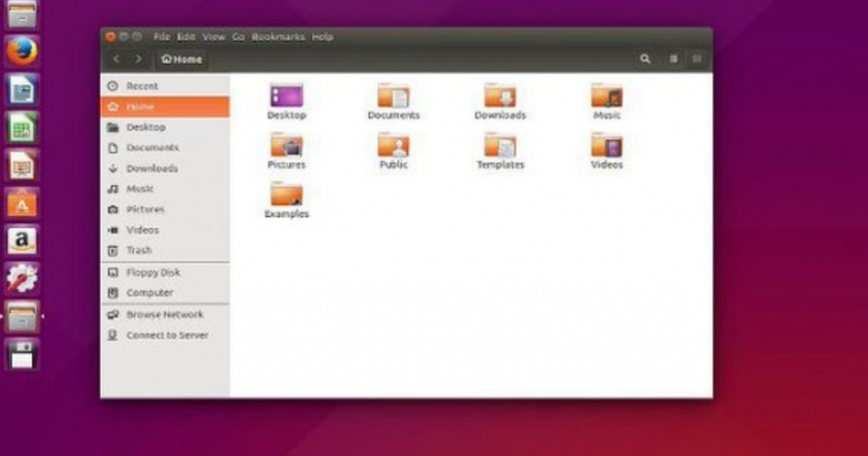This screenshot has height=456, width=868.
Task: Click the search magnifier in the toolbar
Action: (644, 58)
